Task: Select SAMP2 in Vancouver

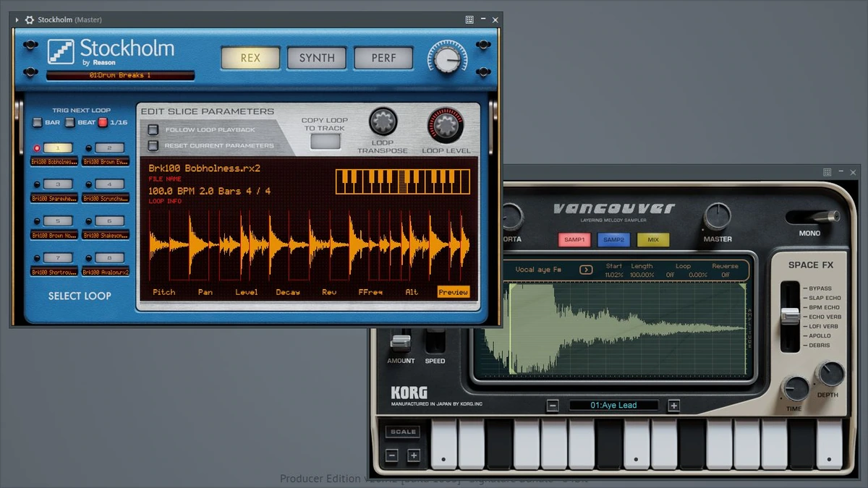Action: click(x=613, y=240)
